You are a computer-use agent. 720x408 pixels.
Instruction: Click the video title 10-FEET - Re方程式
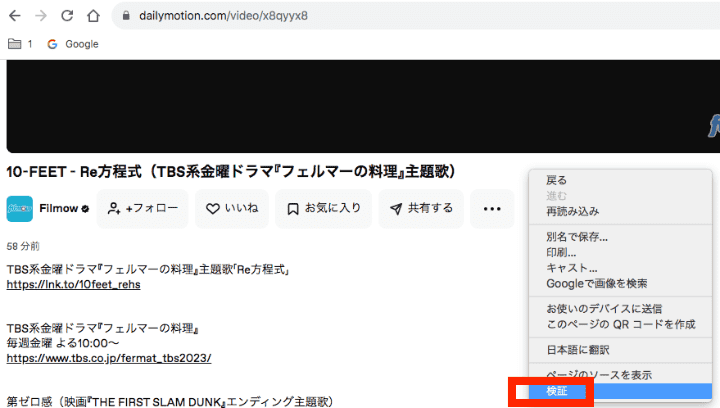231,172
